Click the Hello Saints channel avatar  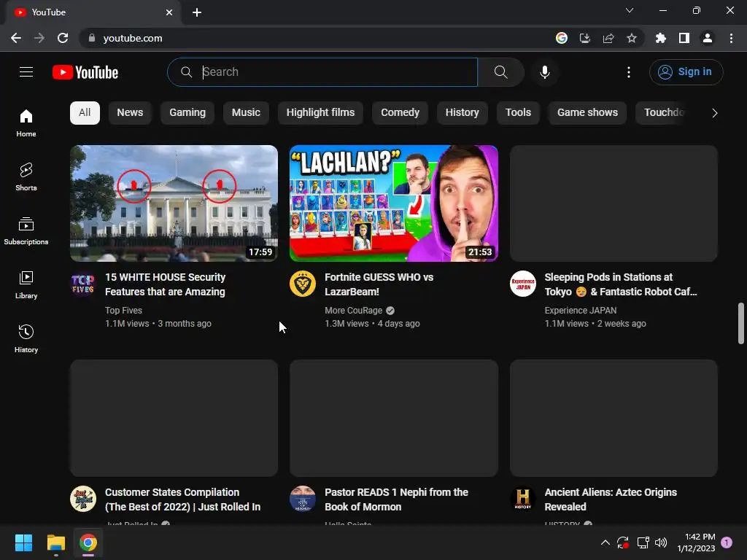tap(303, 499)
